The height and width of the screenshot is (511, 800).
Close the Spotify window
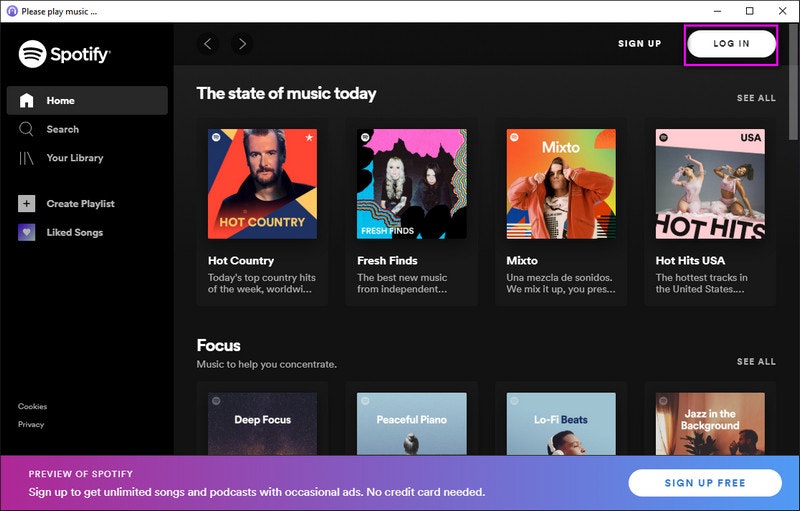(783, 11)
